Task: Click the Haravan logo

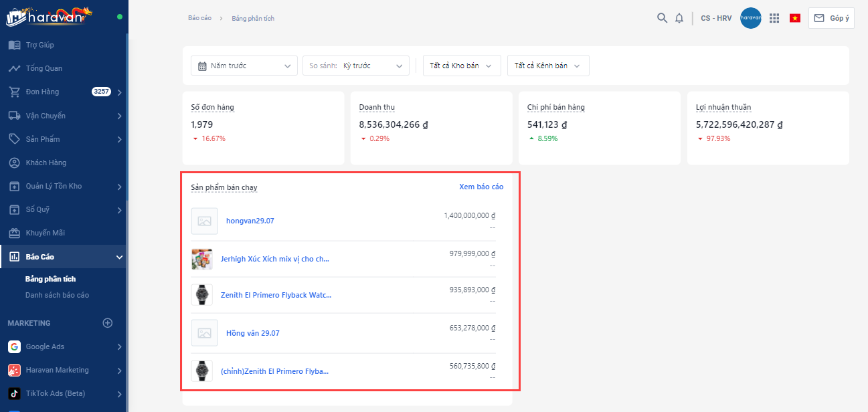Action: click(50, 16)
